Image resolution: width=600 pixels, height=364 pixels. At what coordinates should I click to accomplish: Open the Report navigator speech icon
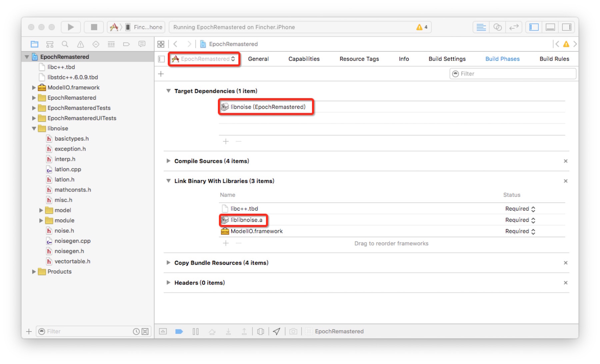click(x=142, y=44)
